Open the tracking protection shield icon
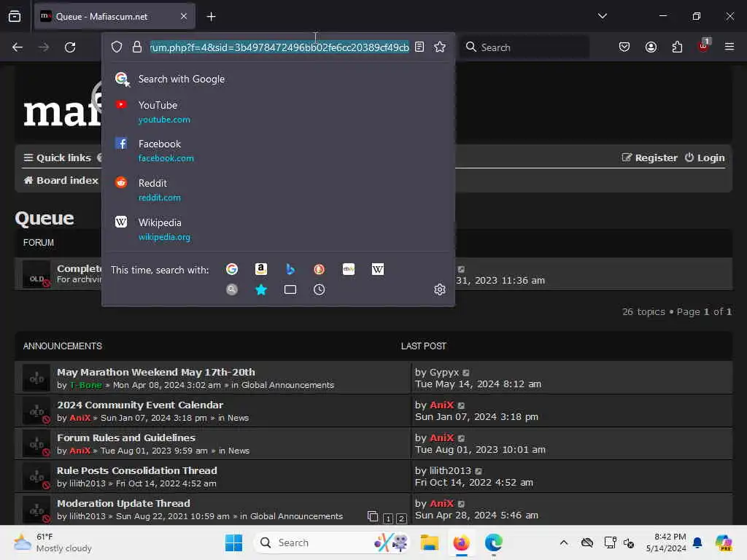Screen dimensions: 747x560 point(117,47)
